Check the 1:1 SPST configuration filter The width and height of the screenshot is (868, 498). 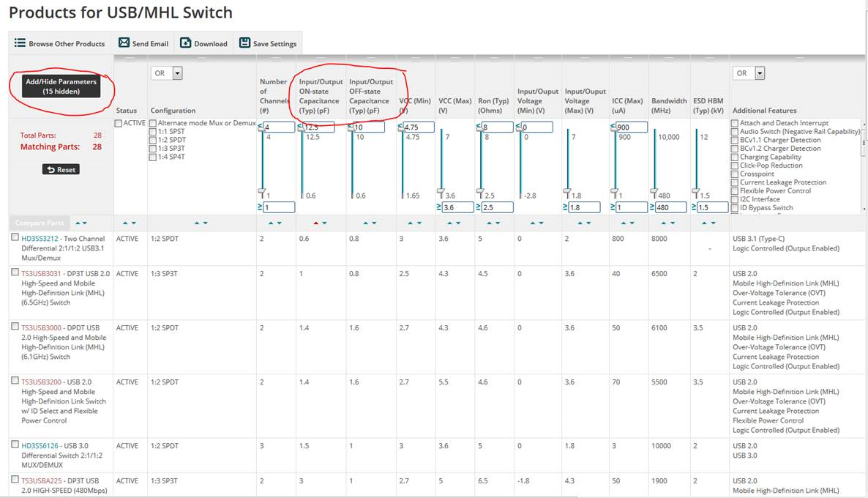coord(153,132)
